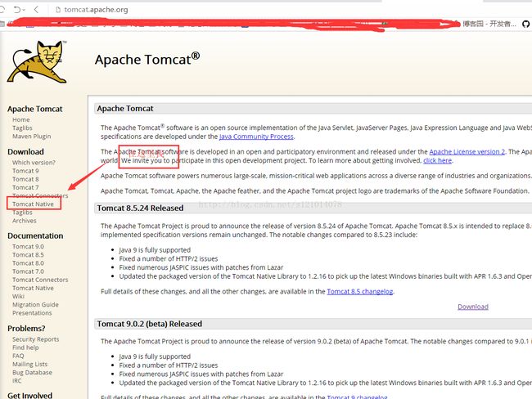Screen dimensions: 532x399
Task: Click the Download link for Tomcat 8.5.24
Action: (x=473, y=307)
